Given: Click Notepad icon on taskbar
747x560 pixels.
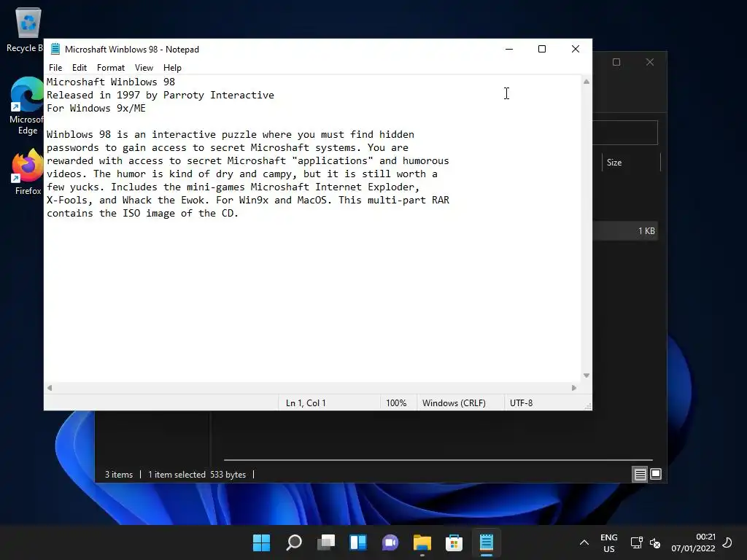Looking at the screenshot, I should click(x=487, y=542).
